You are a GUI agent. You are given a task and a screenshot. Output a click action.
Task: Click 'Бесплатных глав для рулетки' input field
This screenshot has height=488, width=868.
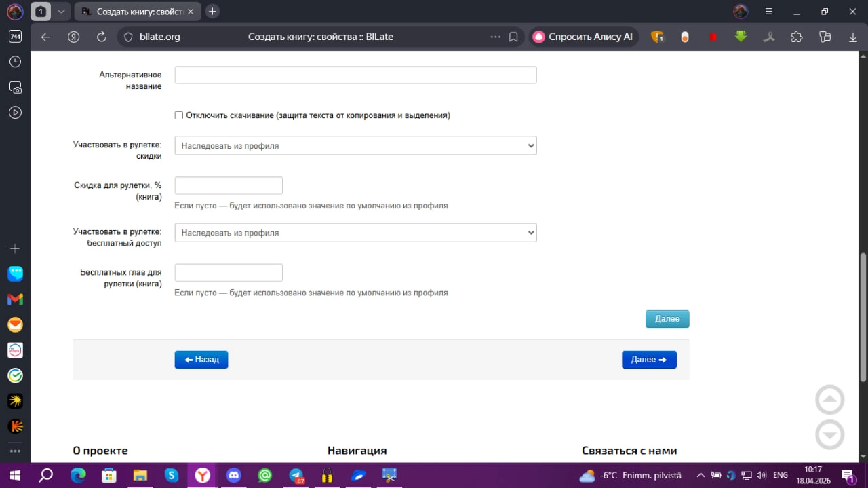click(229, 273)
